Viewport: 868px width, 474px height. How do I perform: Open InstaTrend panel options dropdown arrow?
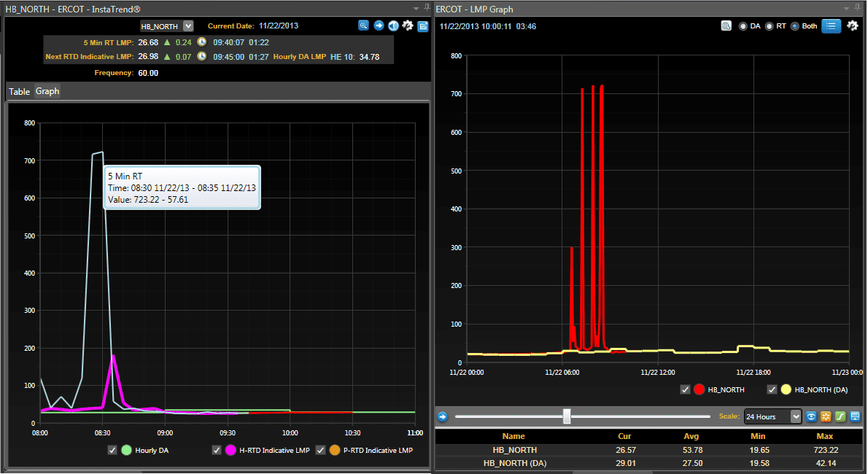click(x=416, y=8)
